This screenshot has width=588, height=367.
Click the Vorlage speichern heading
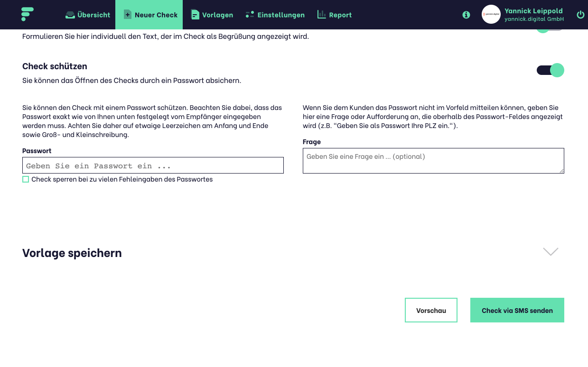click(x=72, y=253)
